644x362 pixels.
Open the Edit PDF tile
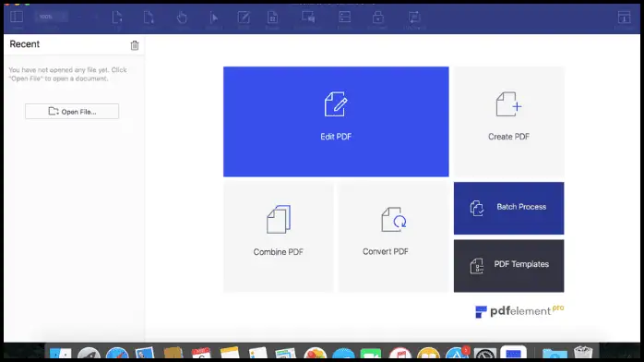coord(336,122)
